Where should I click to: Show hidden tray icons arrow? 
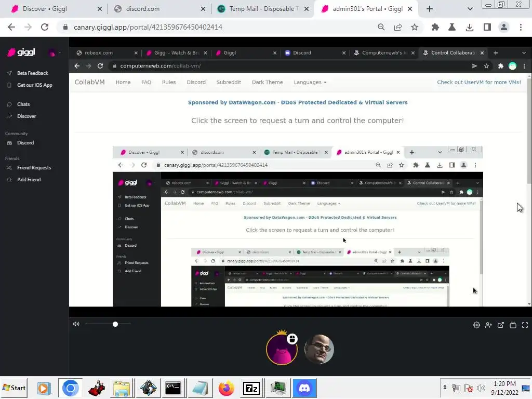click(445, 387)
